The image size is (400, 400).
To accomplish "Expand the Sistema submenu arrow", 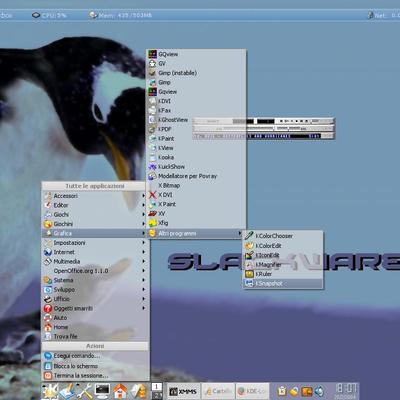I will coord(144,280).
